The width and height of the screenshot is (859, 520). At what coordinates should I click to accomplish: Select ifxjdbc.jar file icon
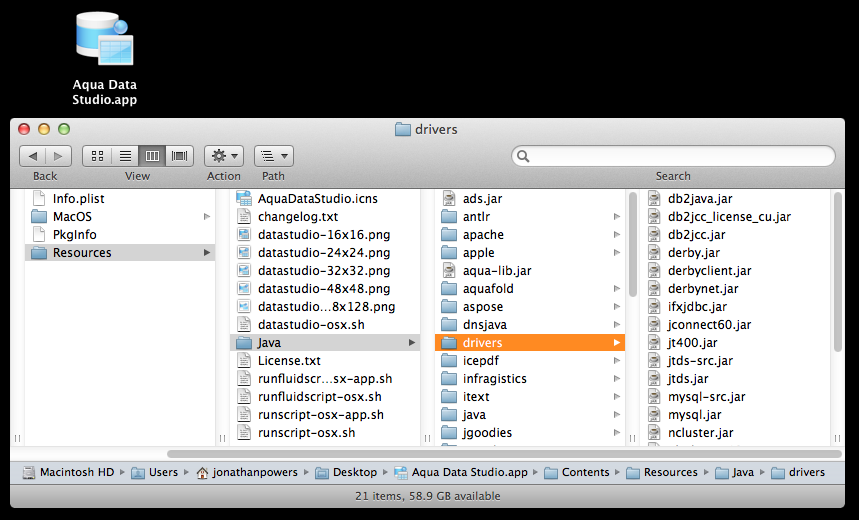tap(654, 307)
